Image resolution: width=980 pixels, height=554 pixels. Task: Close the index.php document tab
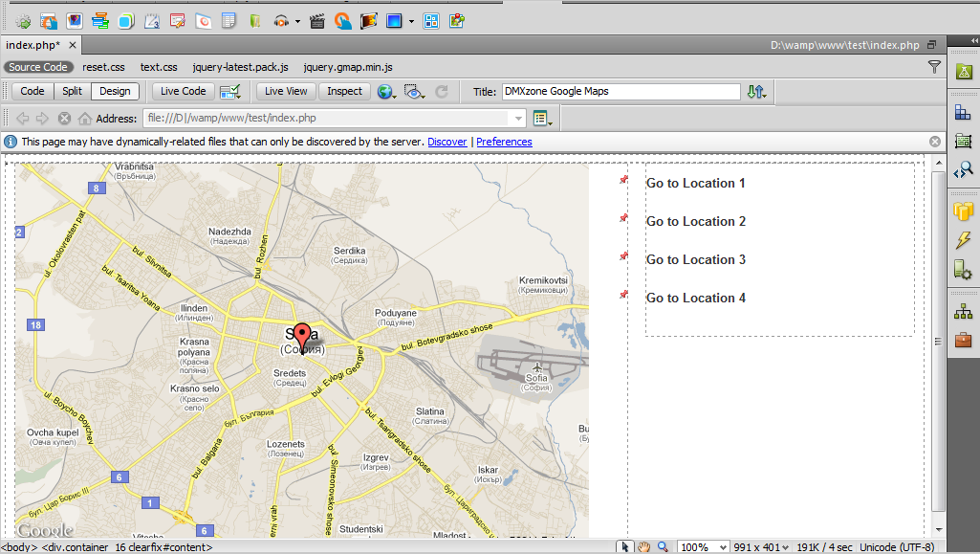pos(73,45)
